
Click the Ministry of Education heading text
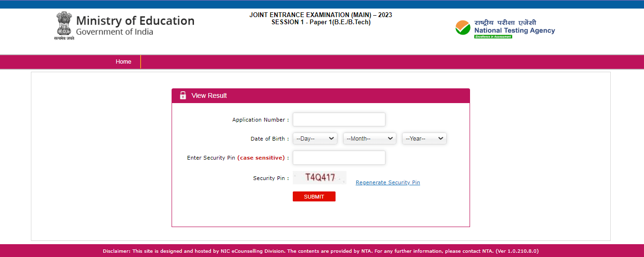(135, 21)
